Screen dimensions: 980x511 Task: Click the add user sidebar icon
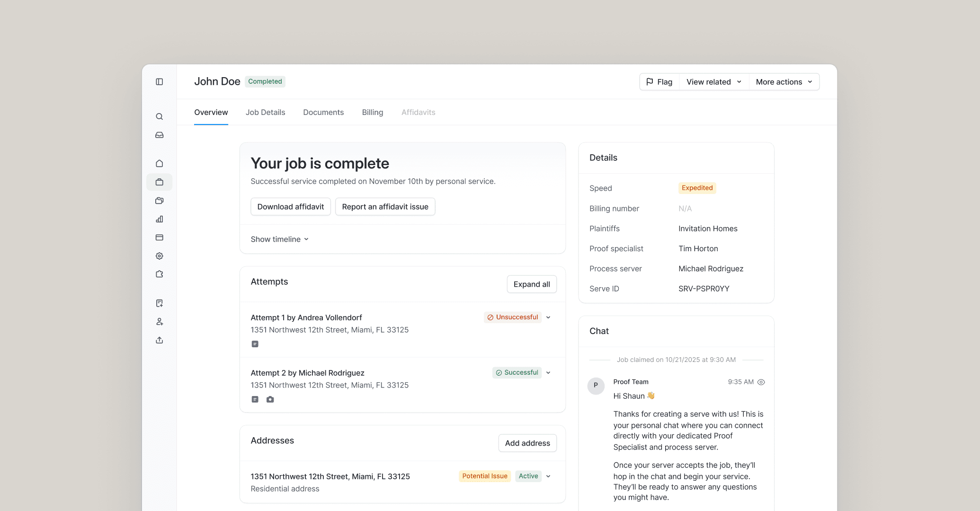pos(160,322)
